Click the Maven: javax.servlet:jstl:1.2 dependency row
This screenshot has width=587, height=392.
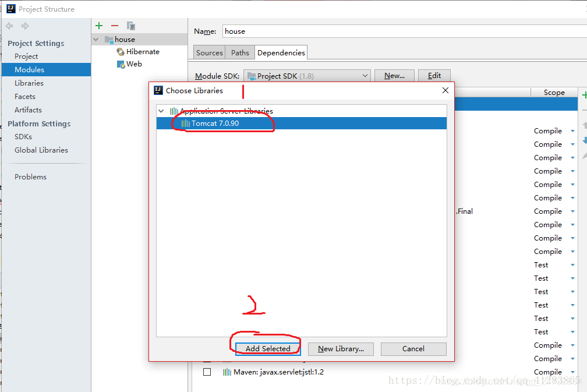pyautogui.click(x=385, y=372)
